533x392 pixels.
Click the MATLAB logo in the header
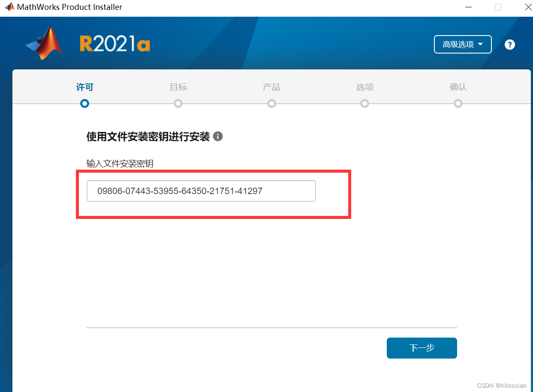44,43
